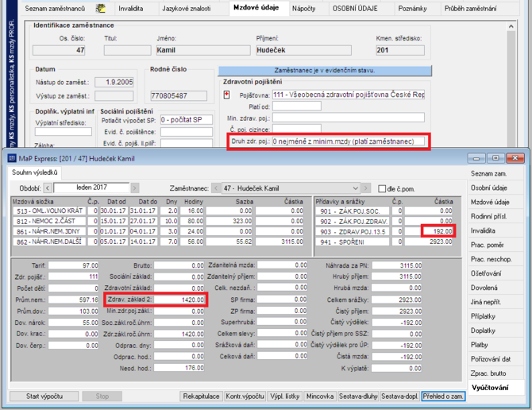Open Mzdové údaje in right sidebar
This screenshot has height=410, width=532.
point(495,202)
